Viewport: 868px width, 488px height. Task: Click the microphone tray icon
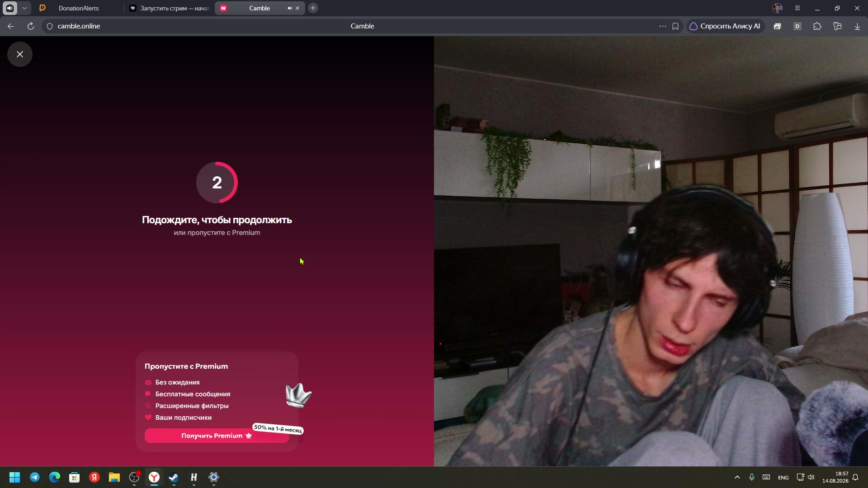752,477
